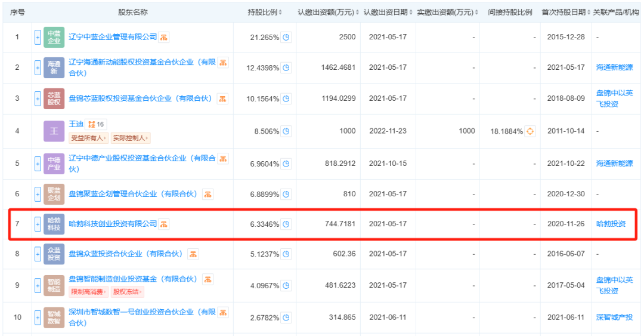The height and width of the screenshot is (336, 644).
Task: Expand row 9 盘锦智能制造 shareholder details
Action: pos(38,285)
